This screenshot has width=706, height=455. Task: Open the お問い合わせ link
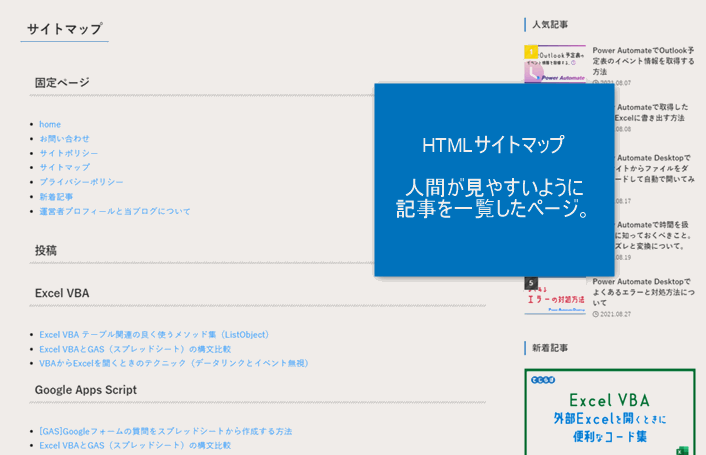[x=64, y=139]
